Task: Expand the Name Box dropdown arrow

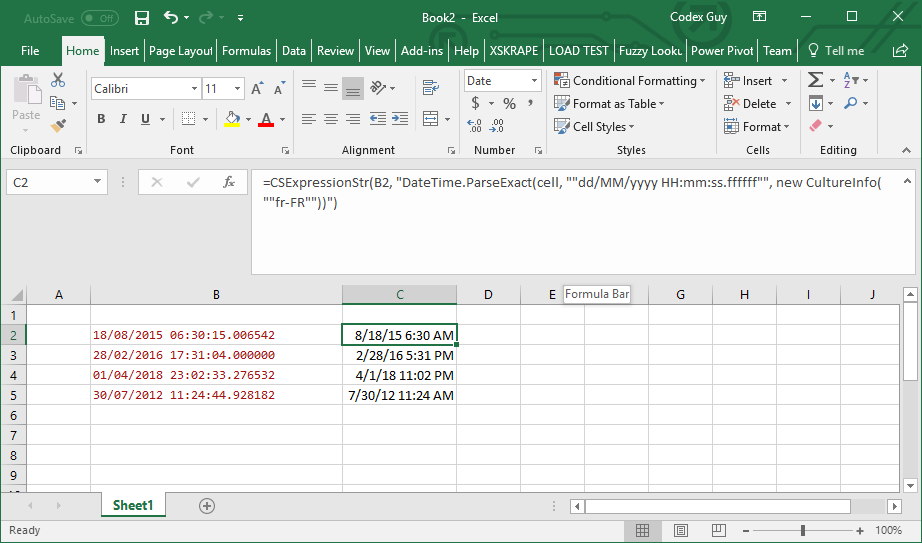Action: pos(98,182)
